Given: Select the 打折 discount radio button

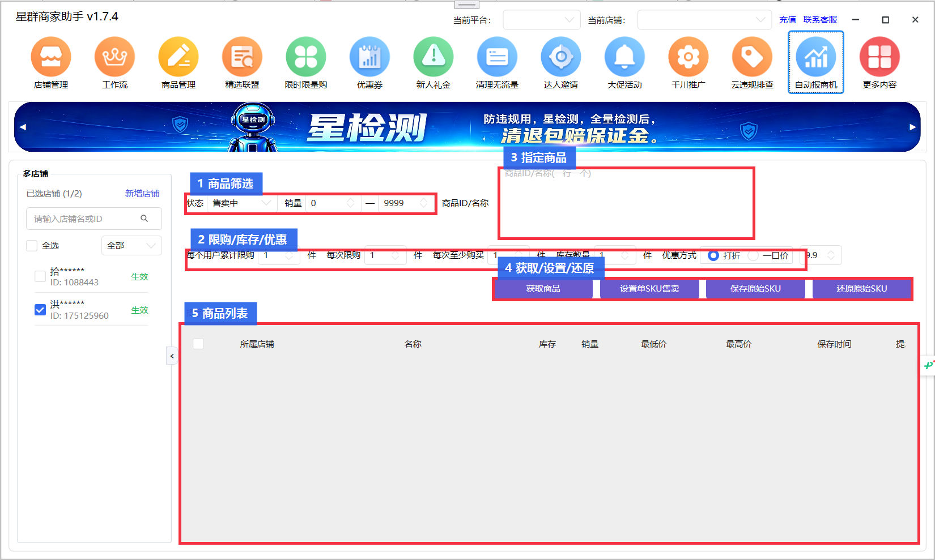Looking at the screenshot, I should click(713, 256).
